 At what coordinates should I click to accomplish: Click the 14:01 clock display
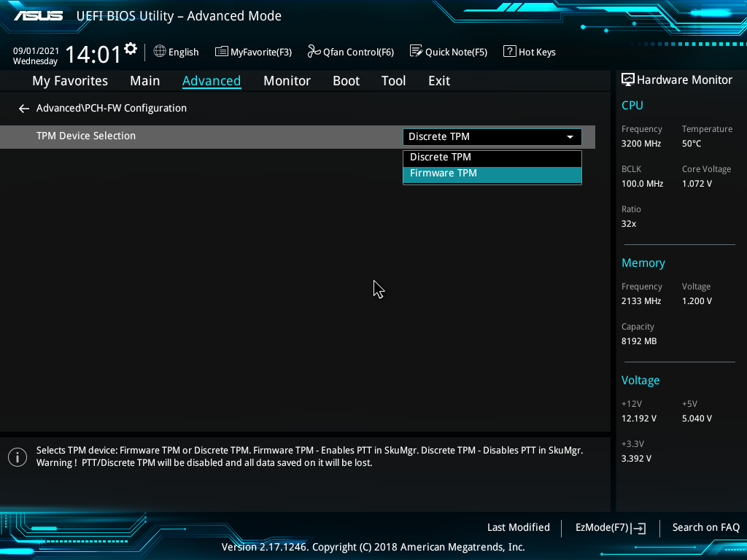click(x=93, y=54)
